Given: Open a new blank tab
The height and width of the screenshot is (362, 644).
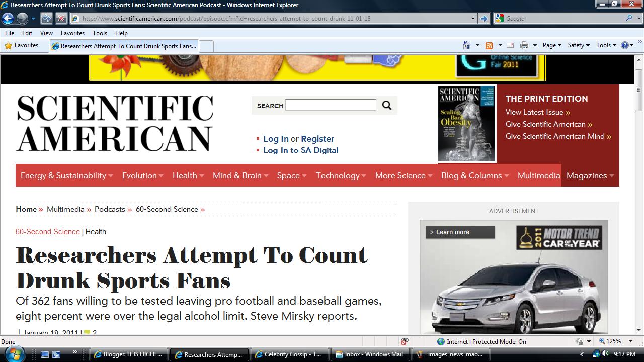Looking at the screenshot, I should (206, 46).
